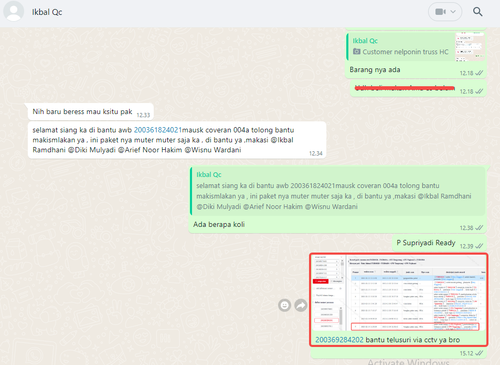The width and height of the screenshot is (500, 365).
Task: Select 'Barang nya ada' message
Action: 375,70
